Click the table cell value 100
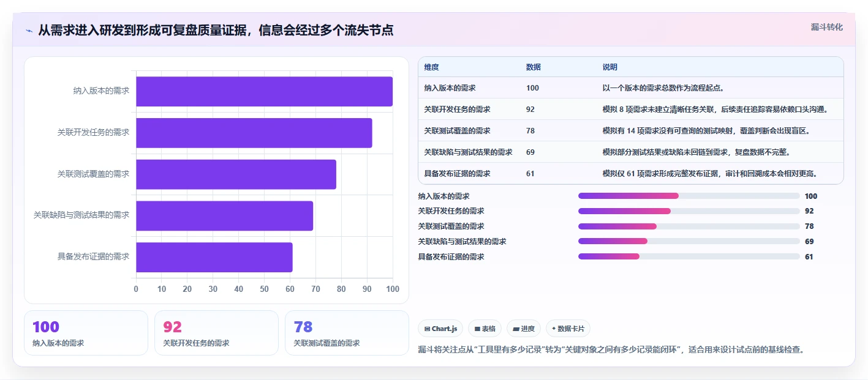 [x=532, y=88]
